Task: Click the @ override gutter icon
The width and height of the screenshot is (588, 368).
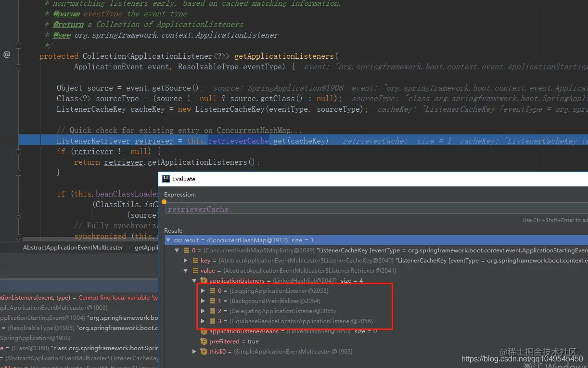Action: point(7,54)
